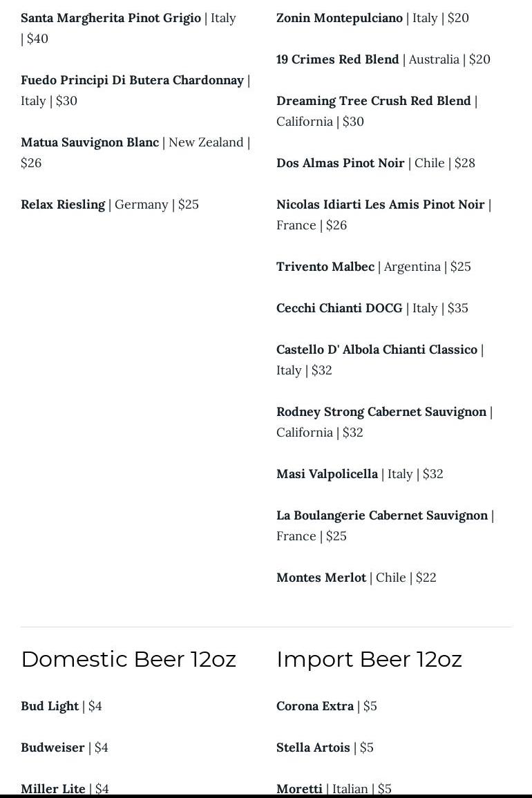
Task: Select the Trivento Malbec listing
Action: pyautogui.click(x=325, y=267)
